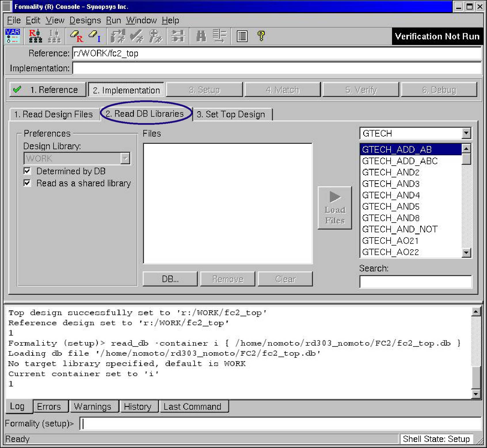The height and width of the screenshot is (448, 487).
Task: Click the grayed logic gates toolbar icon
Action: click(x=178, y=36)
